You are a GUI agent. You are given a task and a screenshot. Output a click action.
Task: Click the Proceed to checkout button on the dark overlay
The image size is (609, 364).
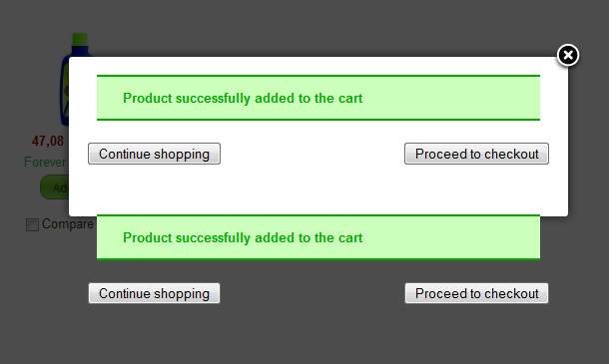pos(476,293)
